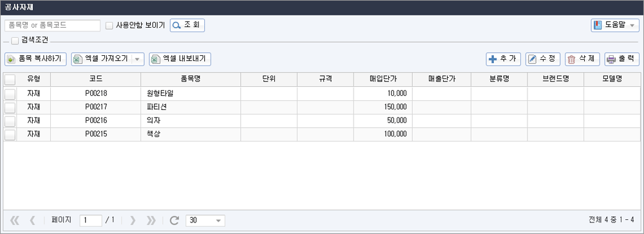Click the 삭제 trash can button
This screenshot has width=644, height=234.
(x=582, y=59)
